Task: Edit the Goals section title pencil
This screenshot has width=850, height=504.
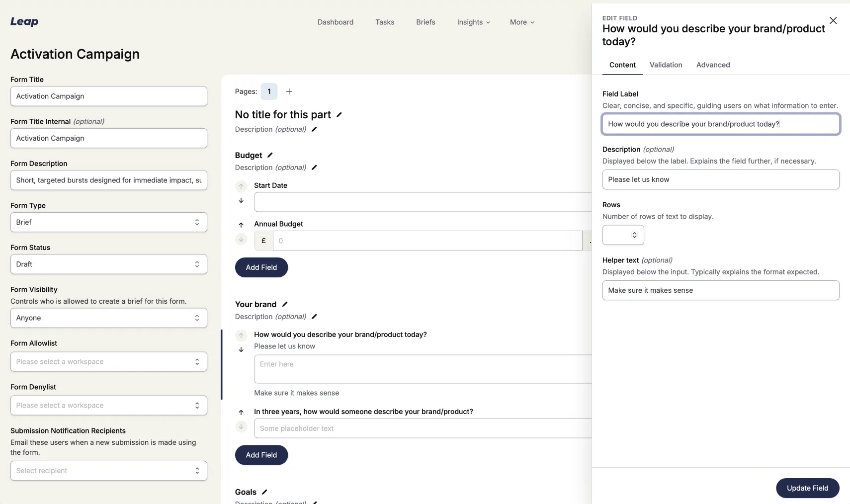Action: pyautogui.click(x=264, y=492)
